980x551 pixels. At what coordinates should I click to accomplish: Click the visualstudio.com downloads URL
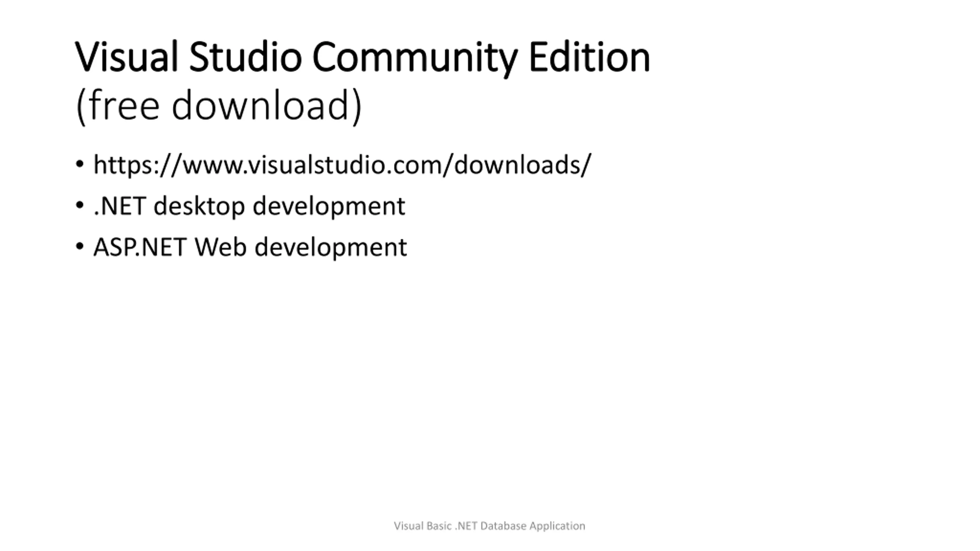point(342,165)
